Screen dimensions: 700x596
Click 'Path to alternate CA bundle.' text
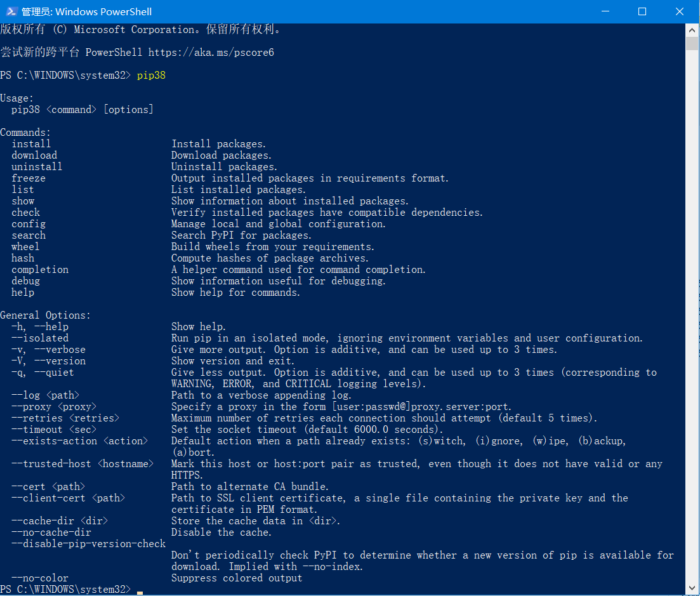click(250, 487)
